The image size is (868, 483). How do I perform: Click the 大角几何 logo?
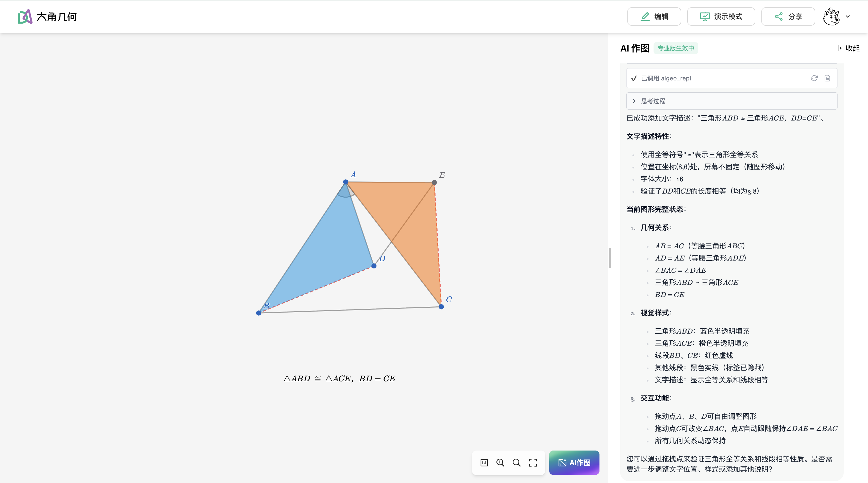[x=47, y=16]
